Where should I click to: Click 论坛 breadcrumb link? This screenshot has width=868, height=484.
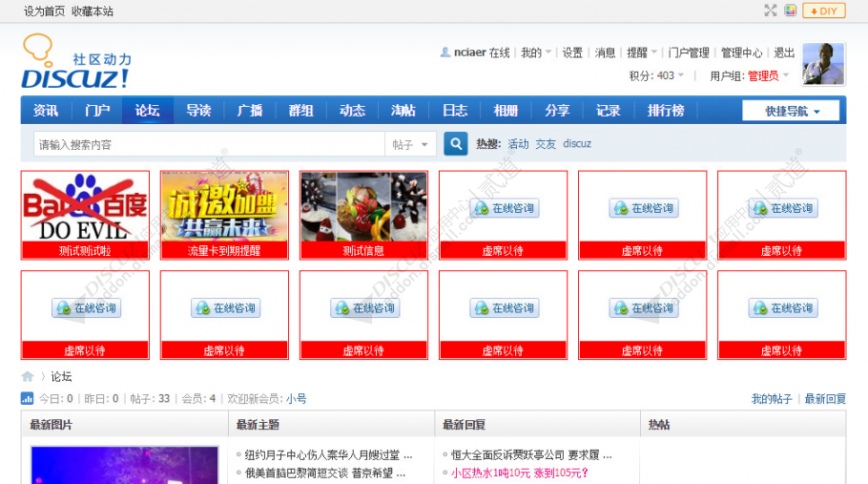click(x=61, y=376)
